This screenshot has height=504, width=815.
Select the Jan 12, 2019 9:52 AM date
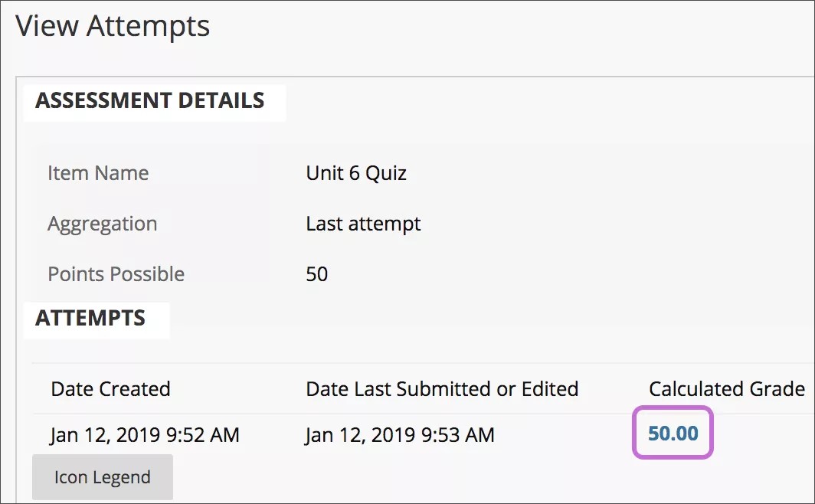(143, 434)
